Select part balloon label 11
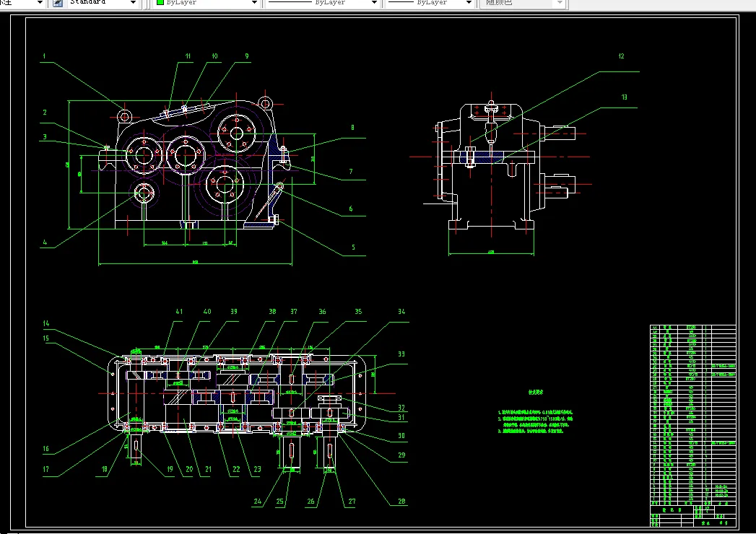Viewport: 756px width, 534px height. point(188,56)
